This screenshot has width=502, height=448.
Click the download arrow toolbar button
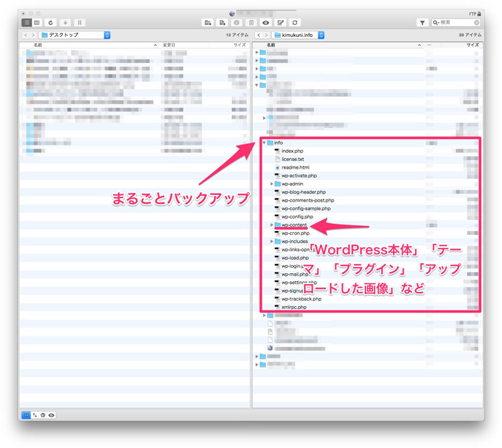(x=65, y=22)
